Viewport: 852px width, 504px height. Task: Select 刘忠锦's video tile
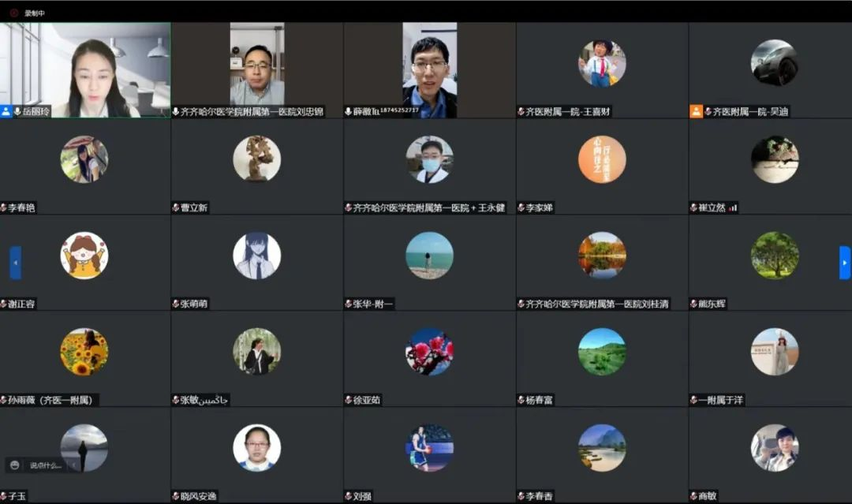coord(257,70)
